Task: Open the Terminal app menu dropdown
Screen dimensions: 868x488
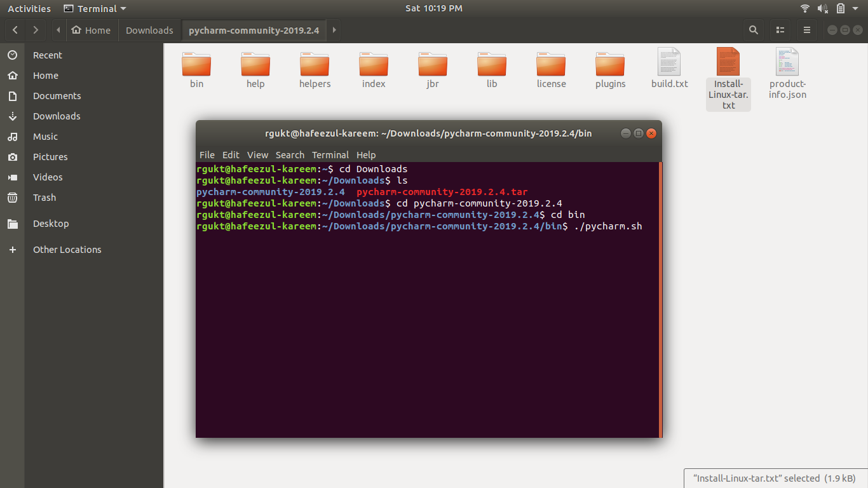Action: 95,8
